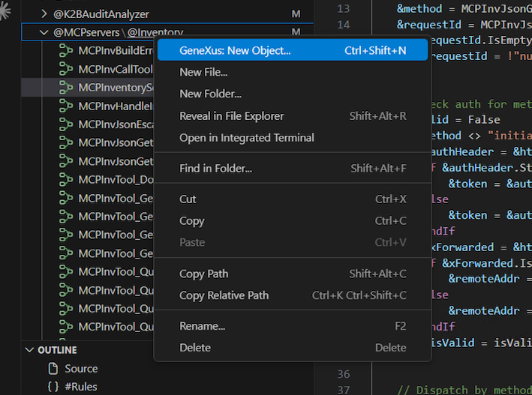The image size is (532, 395).
Task: Pick Reveal in File Explorer
Action: pos(231,116)
